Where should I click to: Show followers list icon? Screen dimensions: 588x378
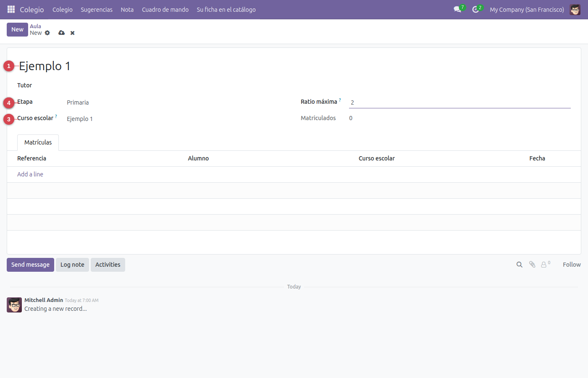545,264
